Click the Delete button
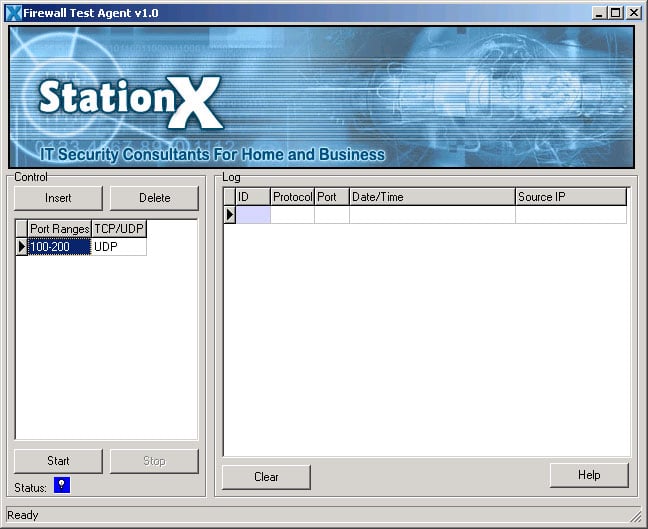The width and height of the screenshot is (648, 529). point(154,198)
